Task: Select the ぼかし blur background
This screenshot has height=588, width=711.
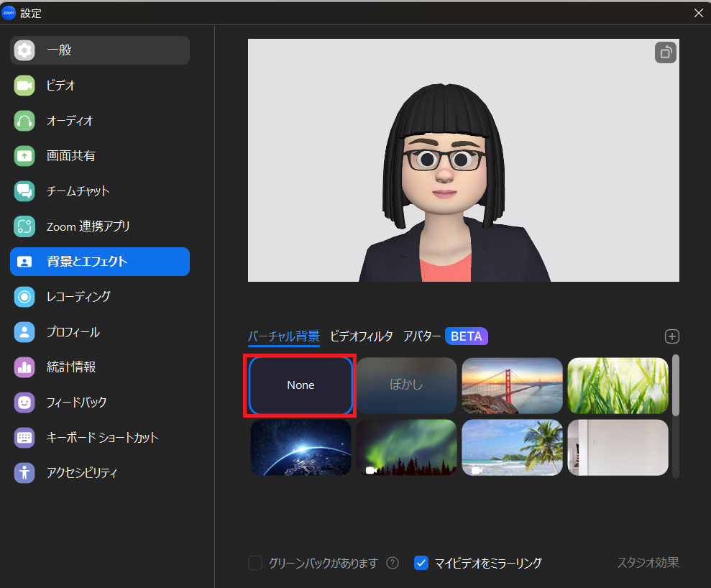Action: pos(407,385)
